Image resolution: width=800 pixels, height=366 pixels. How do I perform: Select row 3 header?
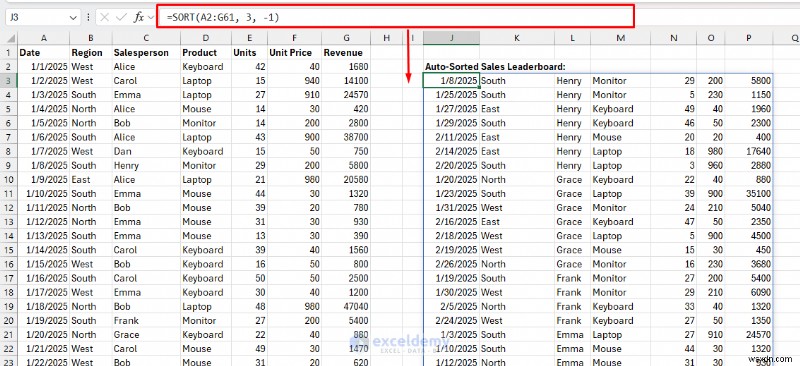click(x=9, y=81)
